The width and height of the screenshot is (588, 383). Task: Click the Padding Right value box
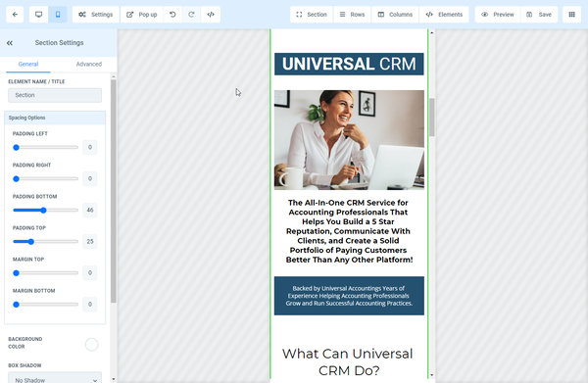pyautogui.click(x=90, y=178)
